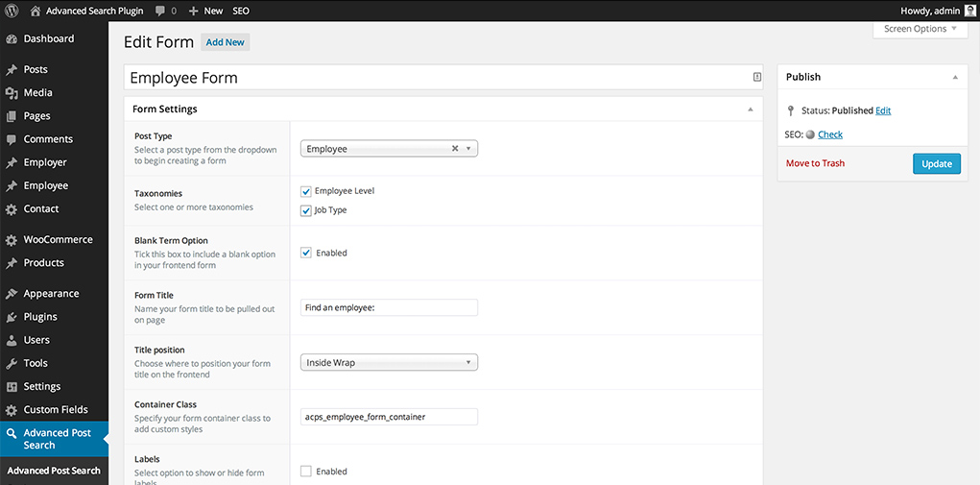Click the 'Blank Term Option' label
Viewport: 980px width, 485px height.
point(171,241)
